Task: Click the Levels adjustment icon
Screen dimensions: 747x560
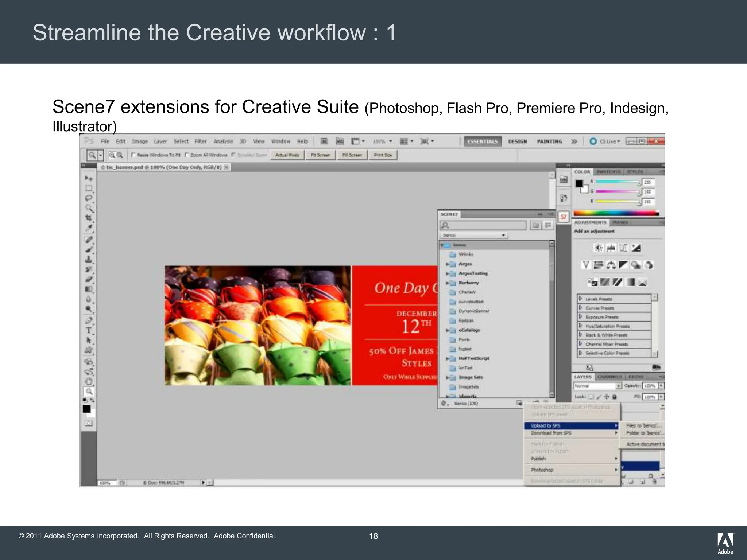Action: (611, 248)
